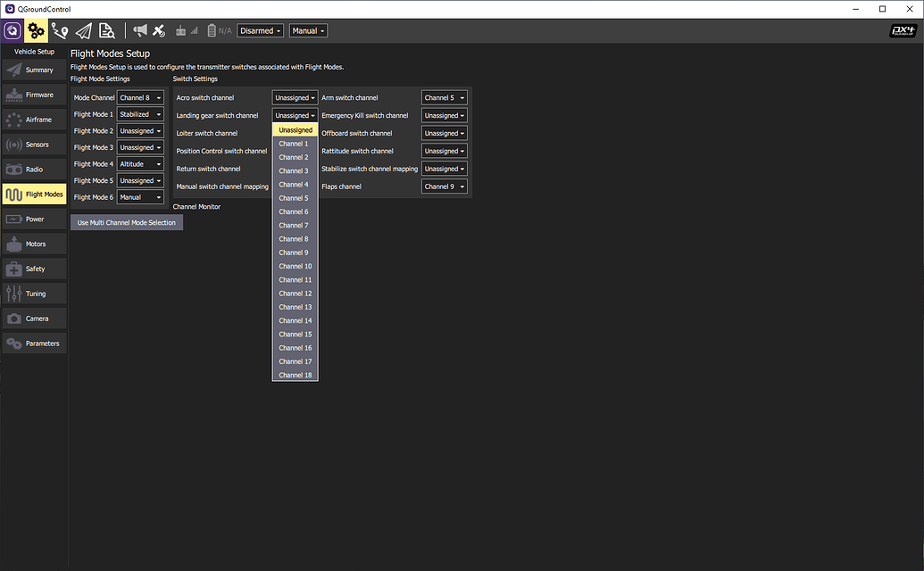
Task: Click the Vehicle Setup gears icon
Action: (x=36, y=31)
